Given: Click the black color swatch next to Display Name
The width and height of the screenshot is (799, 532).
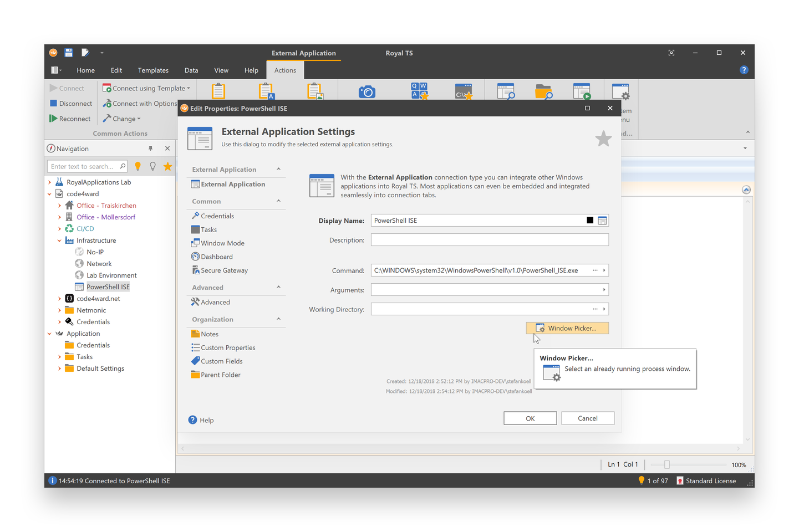Looking at the screenshot, I should tap(589, 220).
